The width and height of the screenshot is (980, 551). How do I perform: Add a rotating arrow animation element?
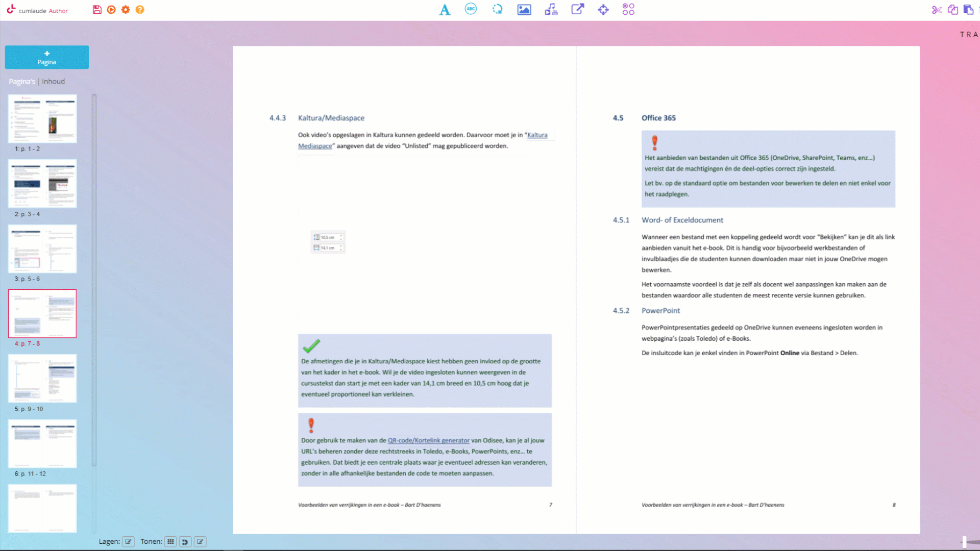point(497,9)
